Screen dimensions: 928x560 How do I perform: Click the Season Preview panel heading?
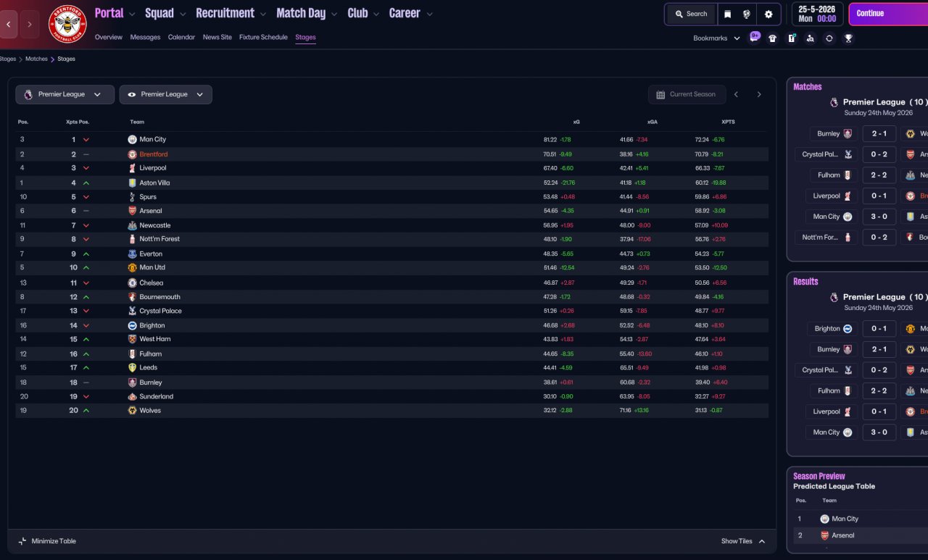click(x=819, y=476)
